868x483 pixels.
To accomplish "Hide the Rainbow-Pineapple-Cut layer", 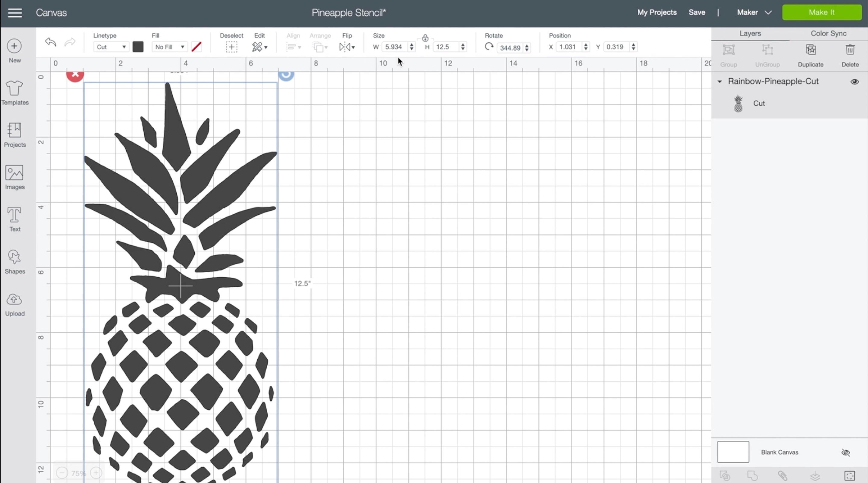I will (854, 82).
